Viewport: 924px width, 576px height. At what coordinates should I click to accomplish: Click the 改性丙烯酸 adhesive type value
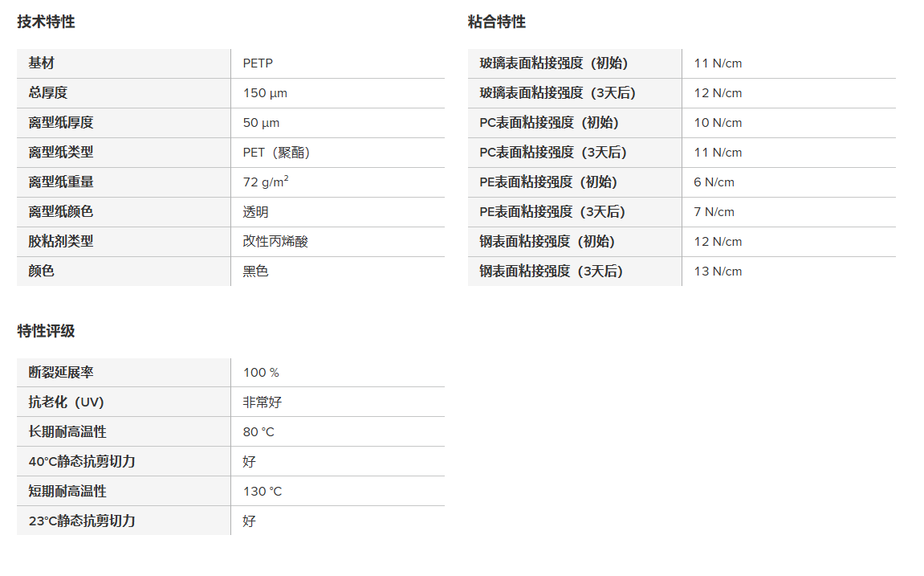point(275,242)
